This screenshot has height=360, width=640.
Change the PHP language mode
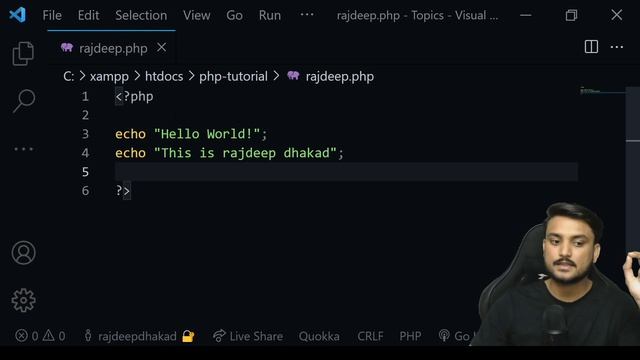coord(410,336)
